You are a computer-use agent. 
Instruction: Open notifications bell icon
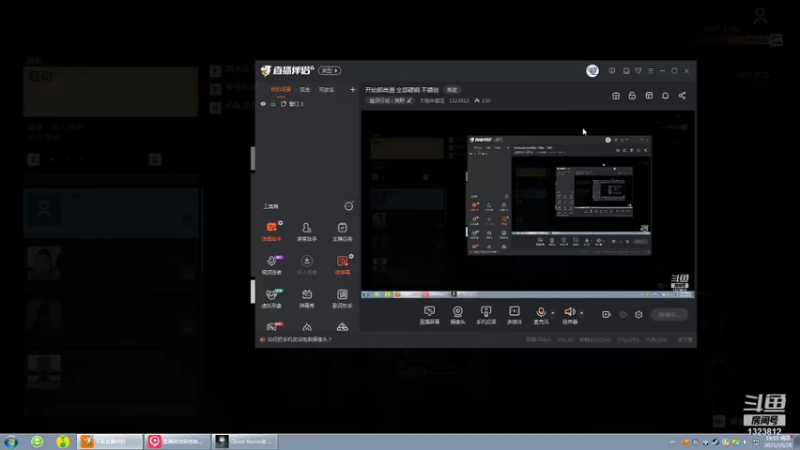[665, 95]
